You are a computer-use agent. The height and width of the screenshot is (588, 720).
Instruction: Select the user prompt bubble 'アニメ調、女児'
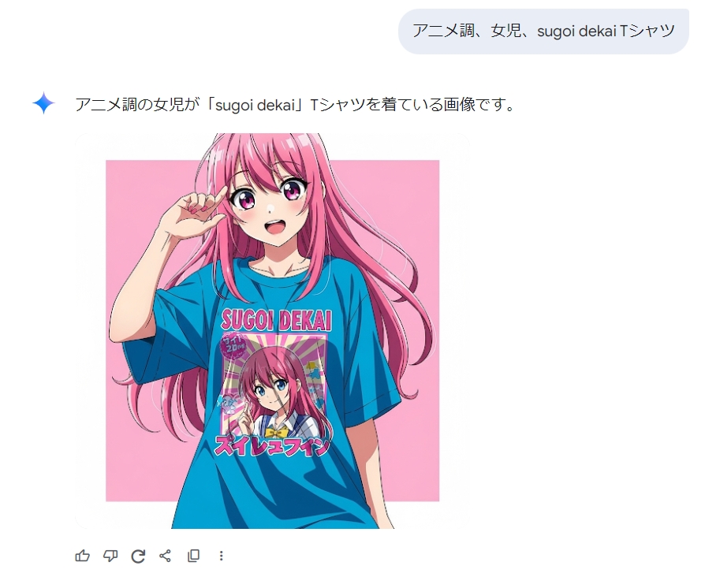(543, 32)
